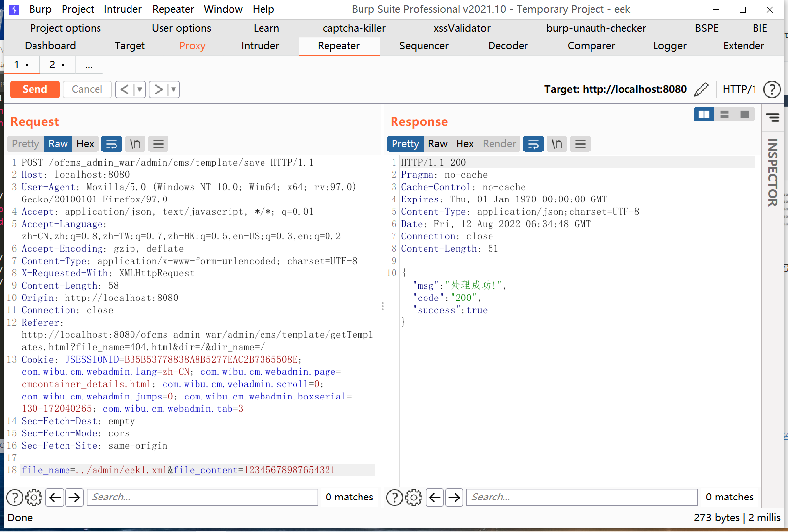The image size is (788, 532).
Task: Open Repeater help question mark icon
Action: pyautogui.click(x=772, y=89)
